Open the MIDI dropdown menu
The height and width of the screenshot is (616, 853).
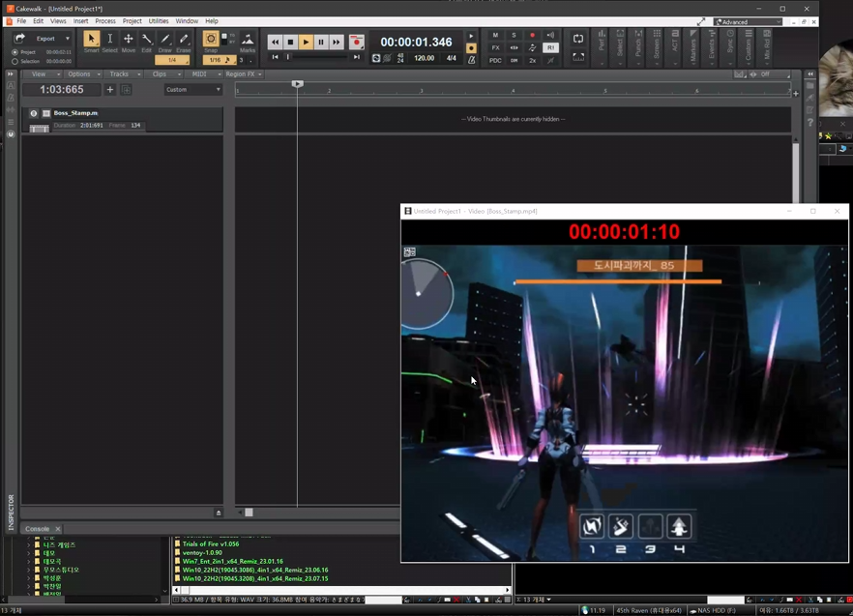204,74
